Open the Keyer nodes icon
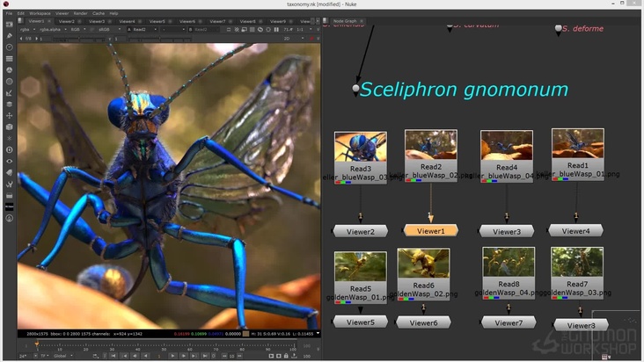 [x=9, y=93]
